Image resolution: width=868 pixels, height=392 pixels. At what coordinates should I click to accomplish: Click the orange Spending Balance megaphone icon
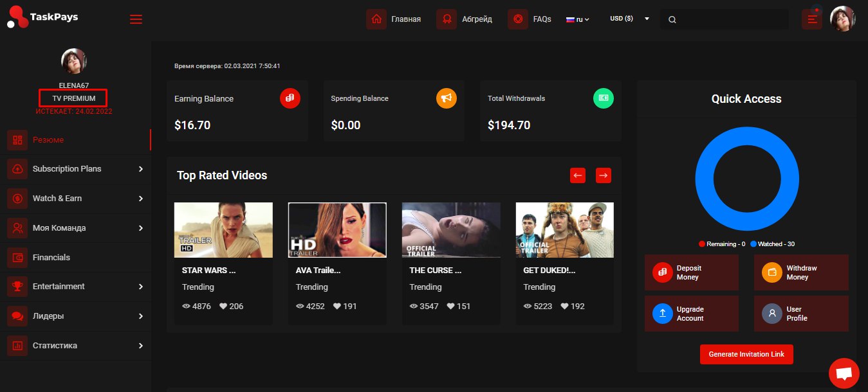click(447, 98)
